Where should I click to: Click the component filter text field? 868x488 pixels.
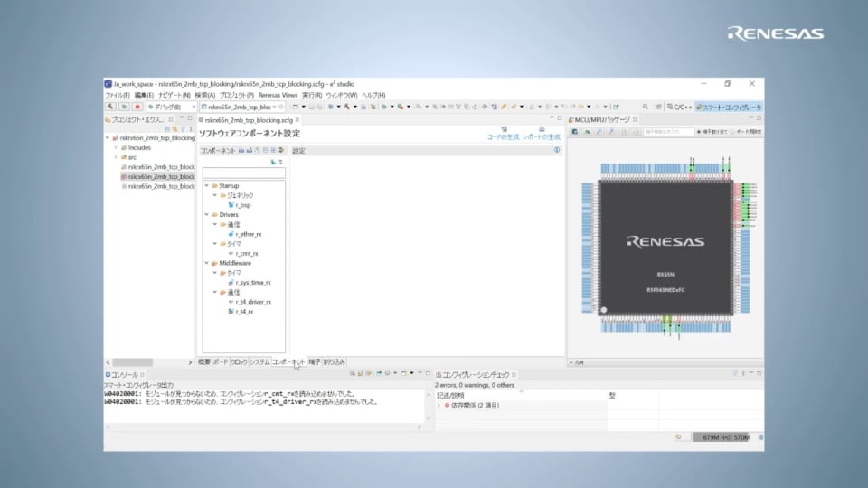coord(243,173)
